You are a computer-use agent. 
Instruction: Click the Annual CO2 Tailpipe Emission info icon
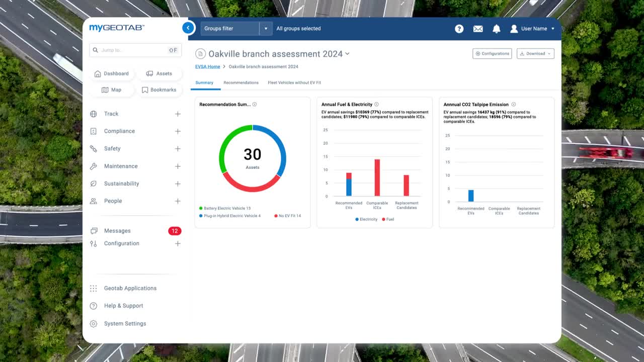[x=513, y=105]
